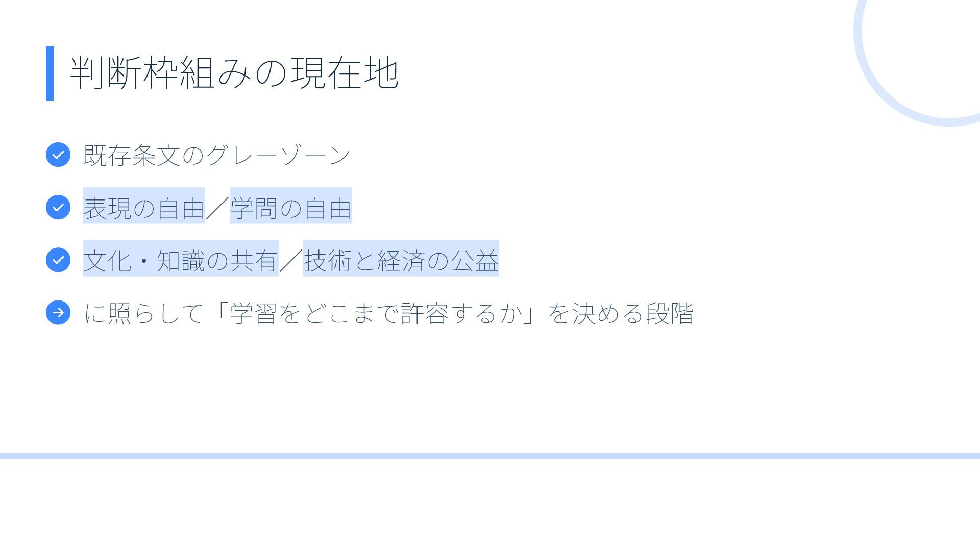Click the highlighted text 学問の自由
980x551 pixels.
[291, 206]
